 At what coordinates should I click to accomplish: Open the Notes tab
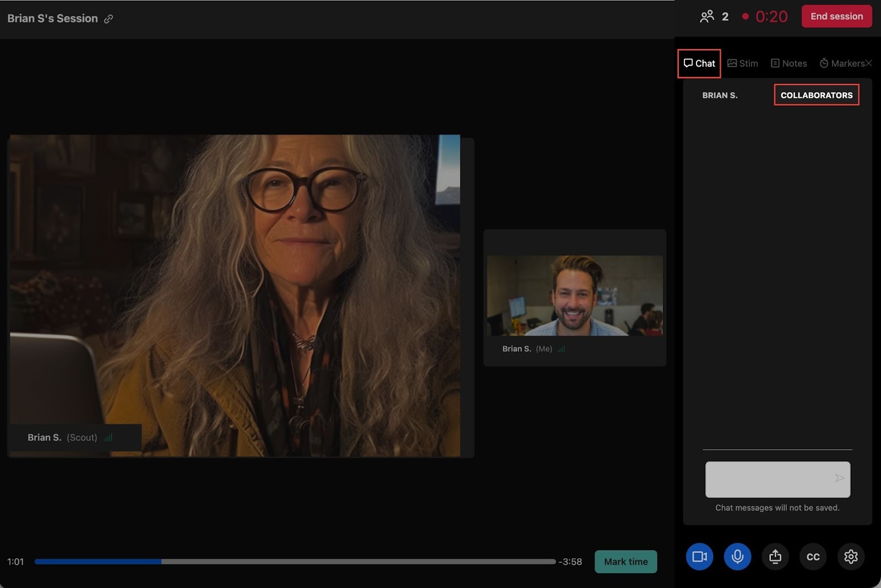point(788,63)
